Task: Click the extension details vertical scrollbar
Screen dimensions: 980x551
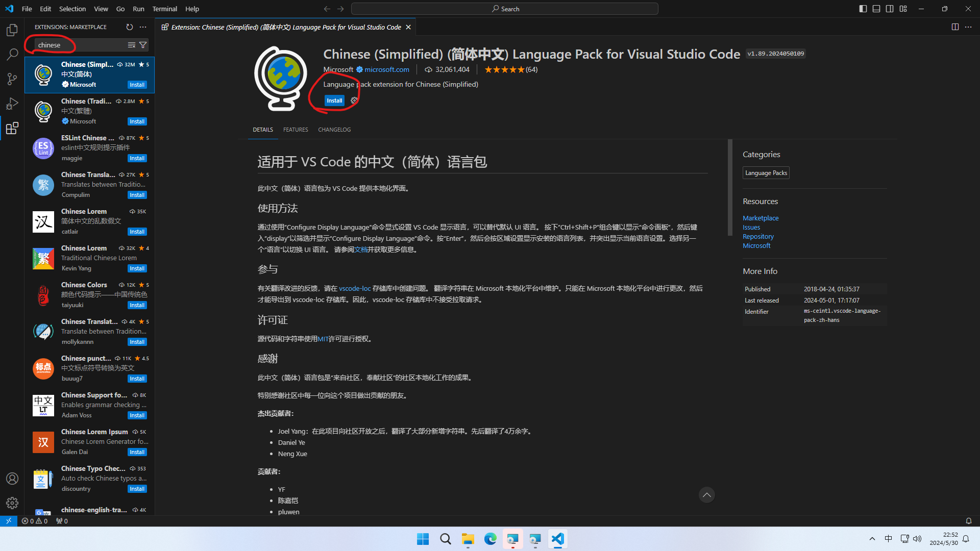Action: pyautogui.click(x=730, y=187)
